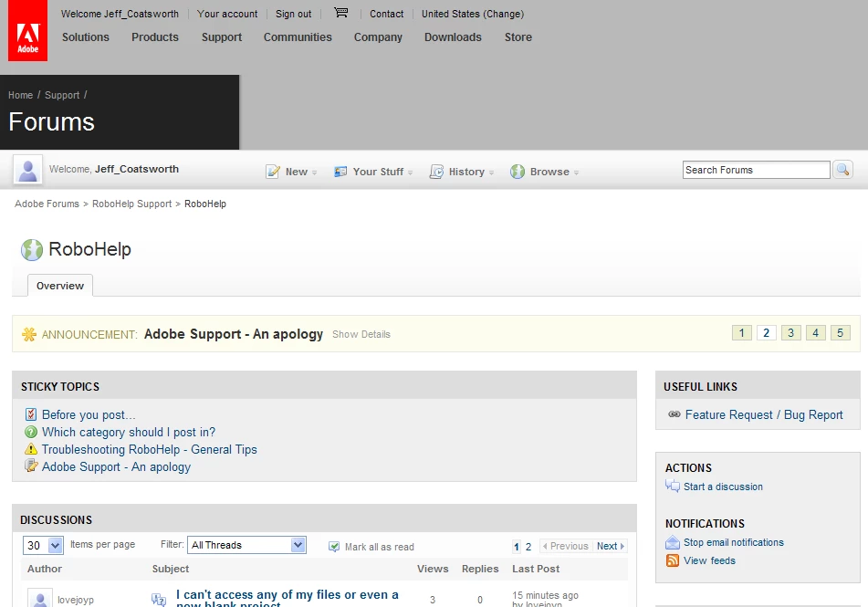Open Troubleshooting RoboHelp - General Tips
Screen dimensions: 868x607
point(150,449)
